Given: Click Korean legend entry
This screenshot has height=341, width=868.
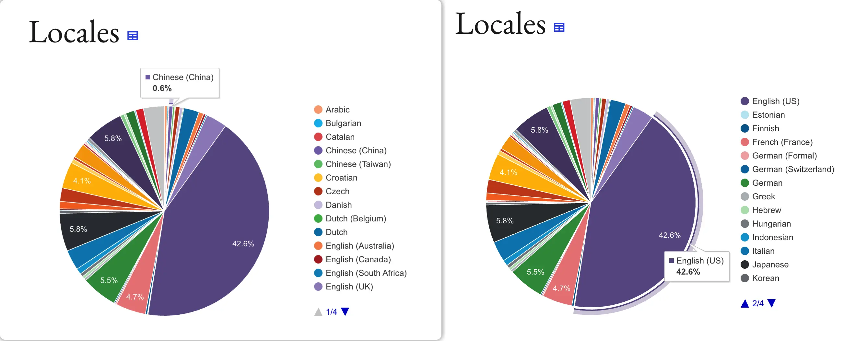Looking at the screenshot, I should pyautogui.click(x=760, y=278).
